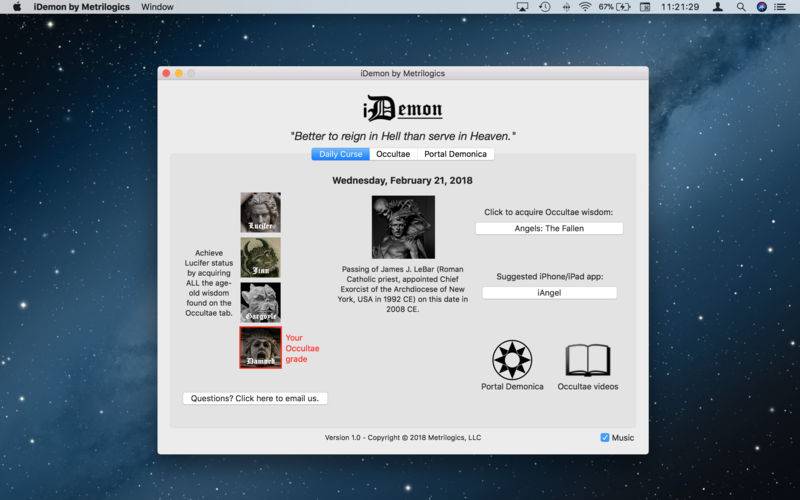Click the highlighted Damned grade image
The image size is (800, 500).
pyautogui.click(x=260, y=347)
